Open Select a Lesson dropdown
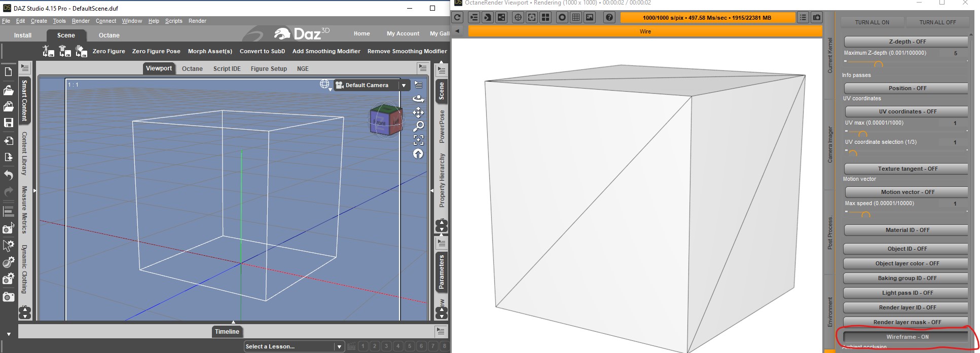 click(294, 346)
